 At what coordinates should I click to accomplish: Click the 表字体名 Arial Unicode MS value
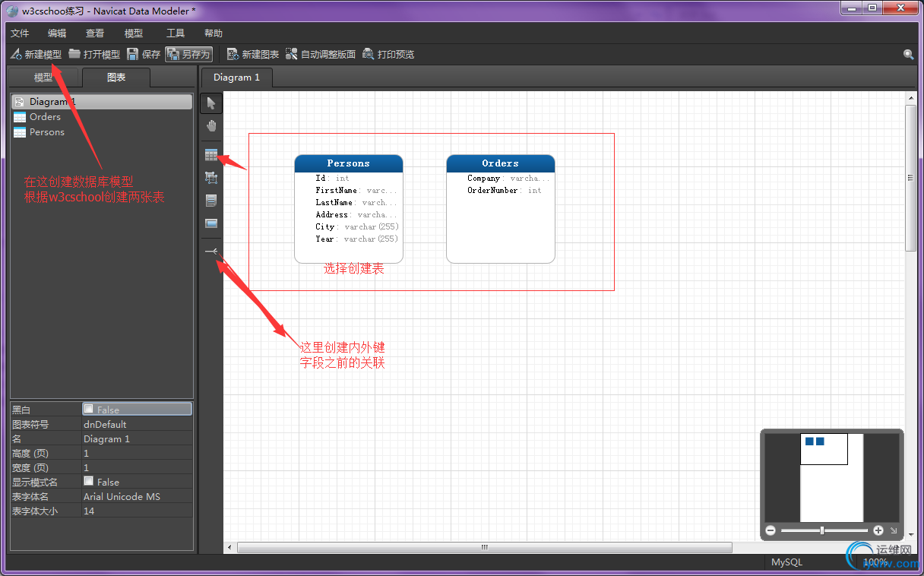137,496
